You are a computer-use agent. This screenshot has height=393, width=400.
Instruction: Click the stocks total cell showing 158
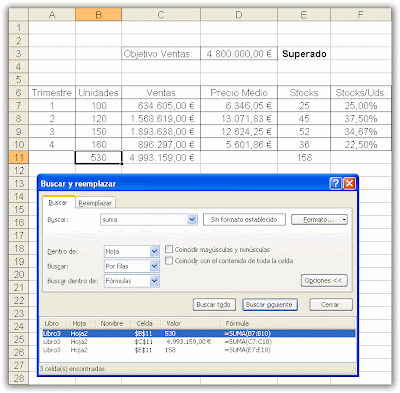point(304,158)
